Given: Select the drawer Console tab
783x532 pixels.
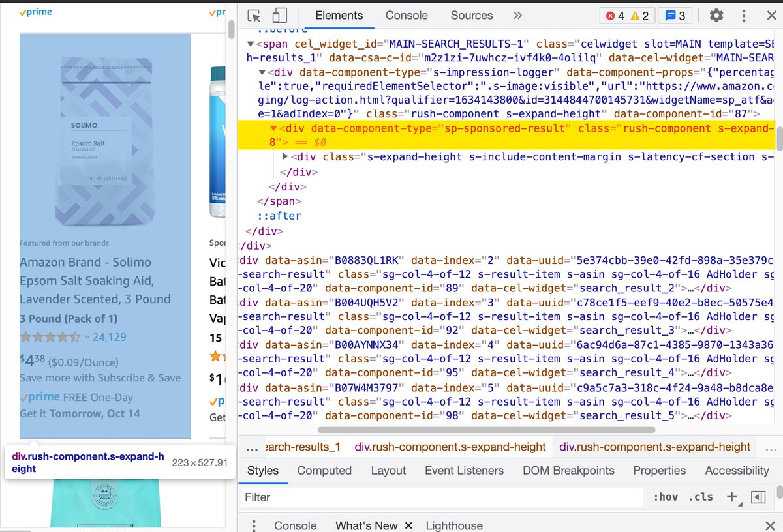Looking at the screenshot, I should [295, 525].
